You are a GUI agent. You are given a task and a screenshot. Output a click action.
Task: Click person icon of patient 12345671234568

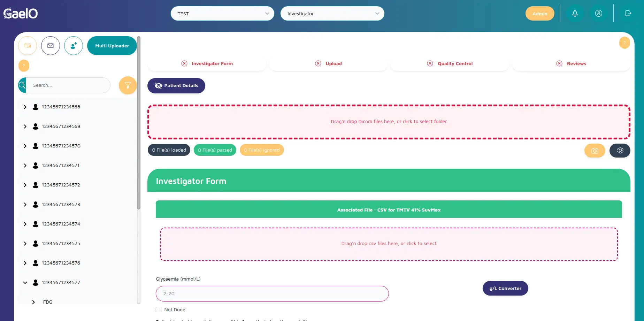(x=36, y=107)
